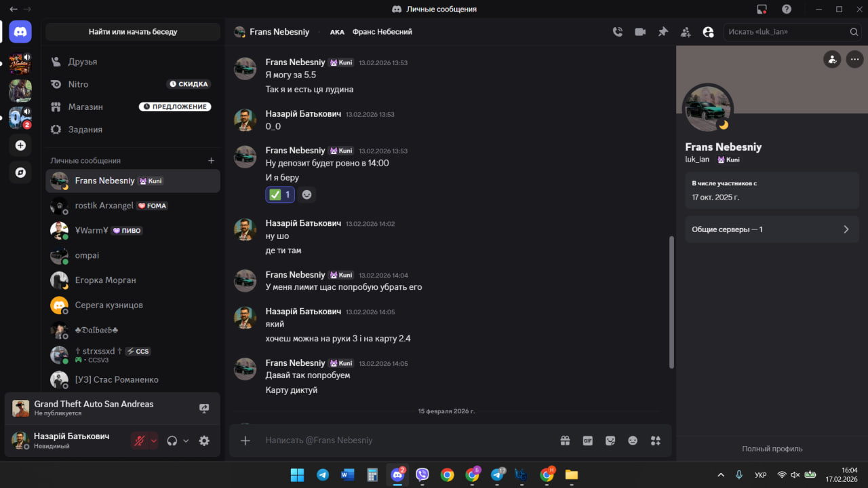
Task: Open the audio output options dropdown arrow
Action: [186, 440]
